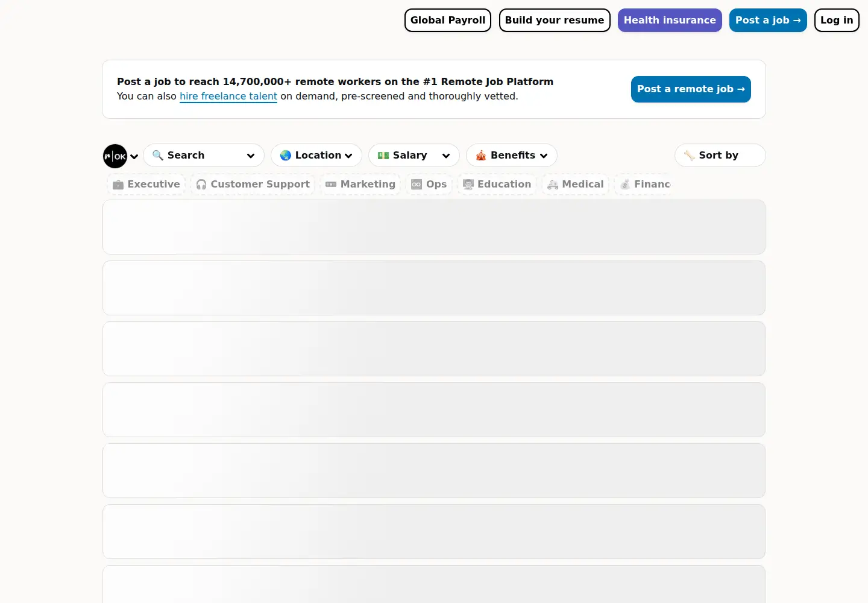The image size is (868, 603).
Task: Click the infinity icon on Ops tag
Action: click(417, 185)
